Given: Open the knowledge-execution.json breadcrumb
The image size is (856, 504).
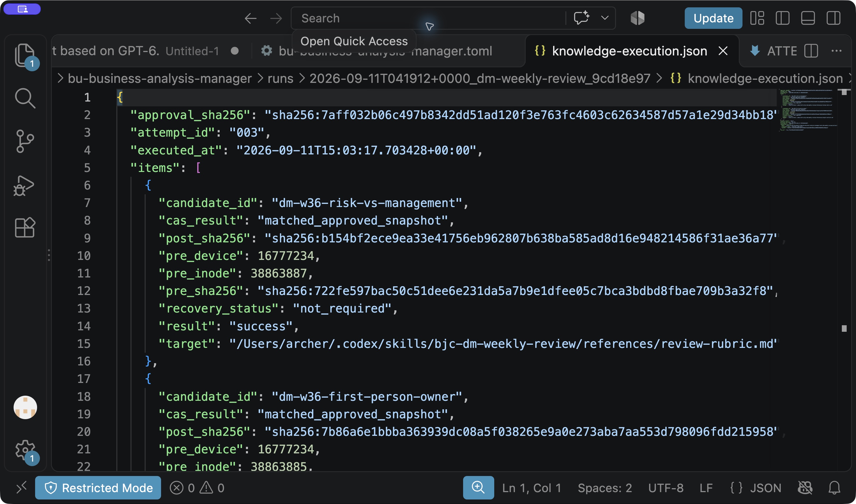Looking at the screenshot, I should [757, 78].
